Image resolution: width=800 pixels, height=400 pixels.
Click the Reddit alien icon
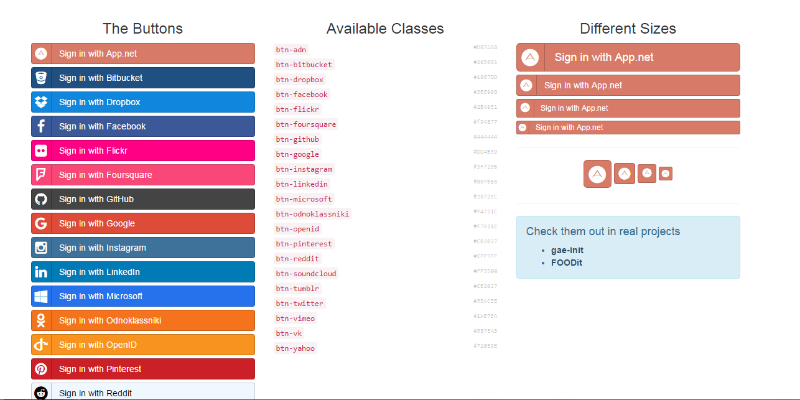41,393
